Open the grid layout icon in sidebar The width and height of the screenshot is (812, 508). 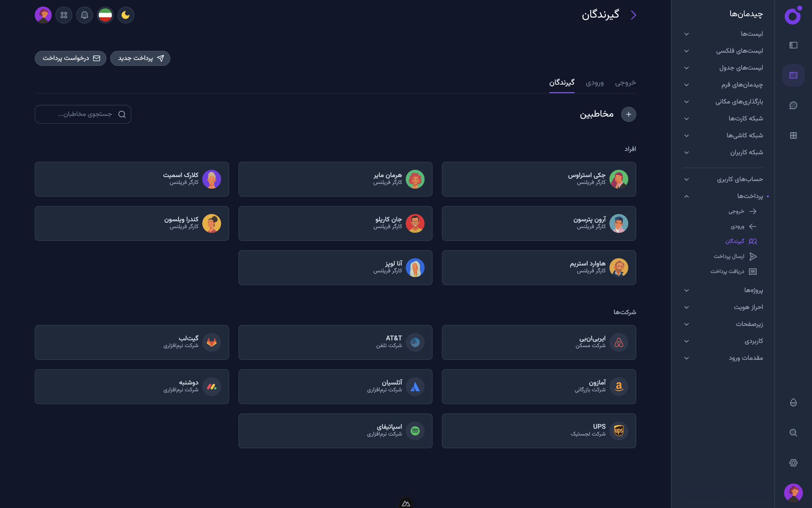[793, 135]
